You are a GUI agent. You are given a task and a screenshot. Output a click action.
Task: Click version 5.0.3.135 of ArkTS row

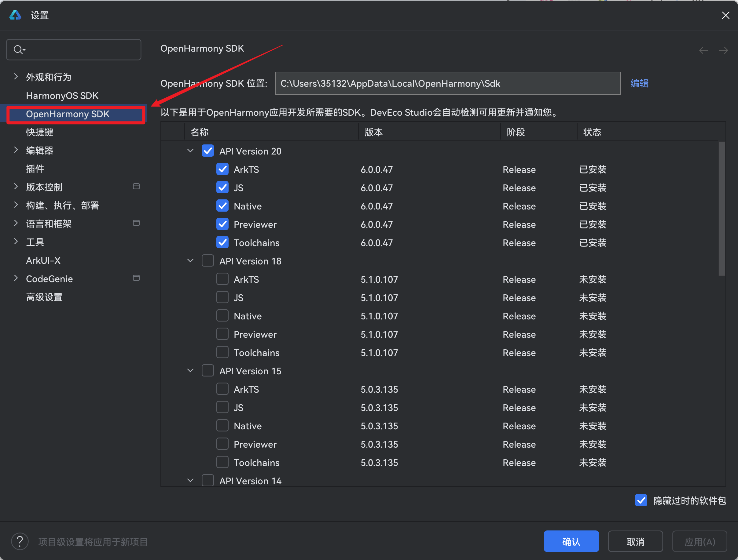pos(379,389)
